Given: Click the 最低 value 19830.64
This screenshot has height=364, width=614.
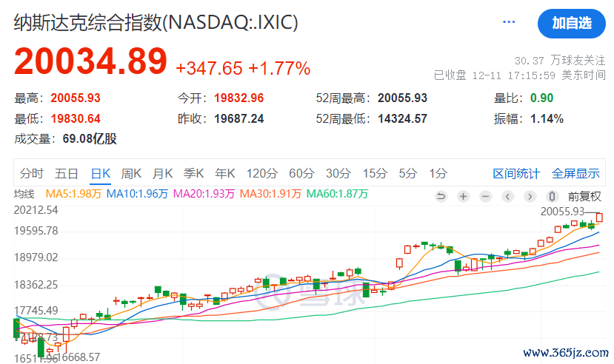Looking at the screenshot, I should (x=76, y=118).
